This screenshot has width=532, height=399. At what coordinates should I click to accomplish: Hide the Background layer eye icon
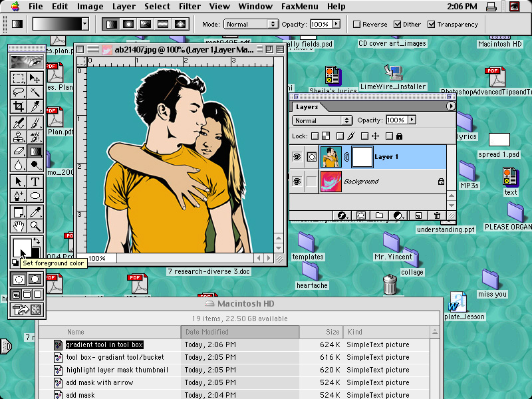[297, 182]
